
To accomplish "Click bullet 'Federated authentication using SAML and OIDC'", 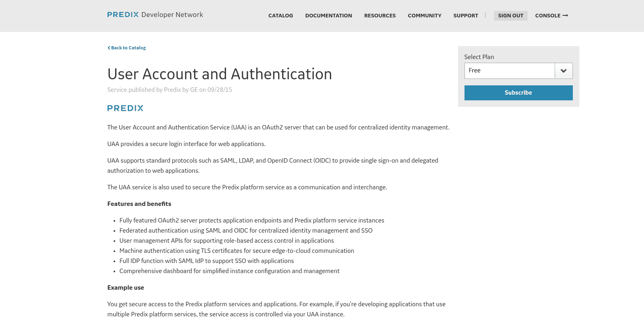I will click(x=246, y=231).
